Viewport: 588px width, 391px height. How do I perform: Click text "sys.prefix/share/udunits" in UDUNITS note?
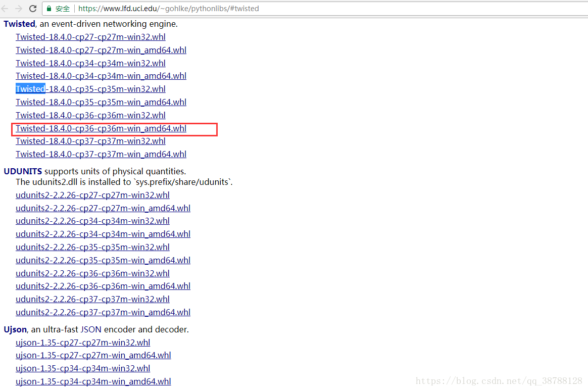(182, 182)
